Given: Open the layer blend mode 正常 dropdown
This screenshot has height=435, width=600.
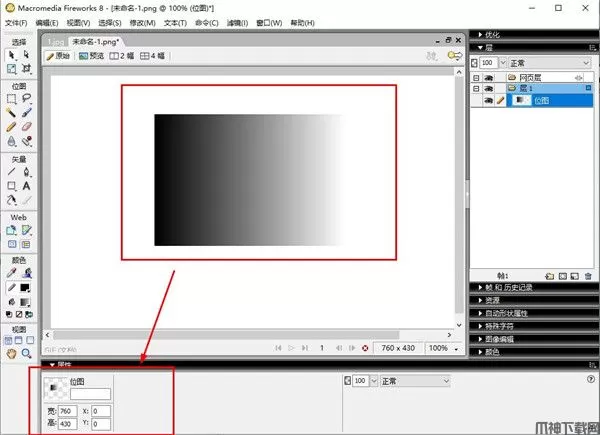Looking at the screenshot, I should [537, 61].
